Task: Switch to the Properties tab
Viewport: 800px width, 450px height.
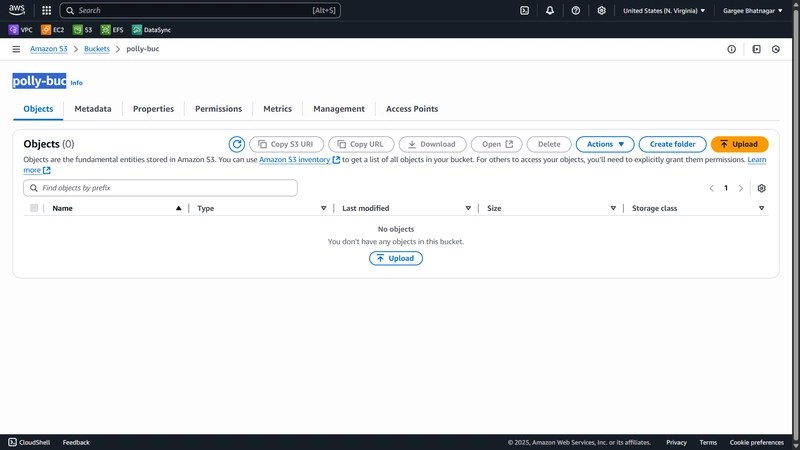Action: (x=154, y=109)
